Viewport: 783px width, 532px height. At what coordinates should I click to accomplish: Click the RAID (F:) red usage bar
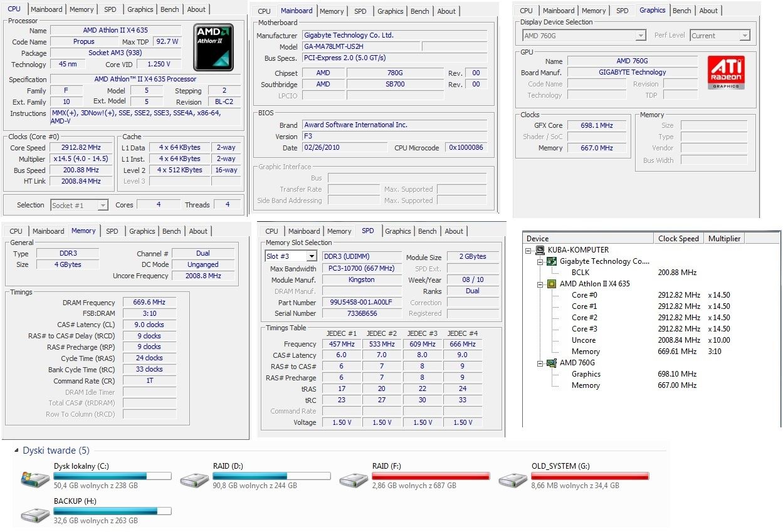[x=431, y=476]
